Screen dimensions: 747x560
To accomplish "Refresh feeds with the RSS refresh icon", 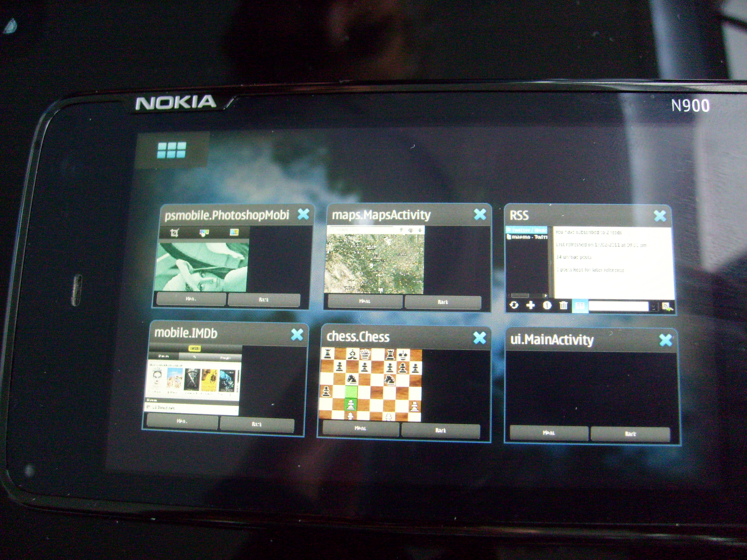I will (x=514, y=305).
